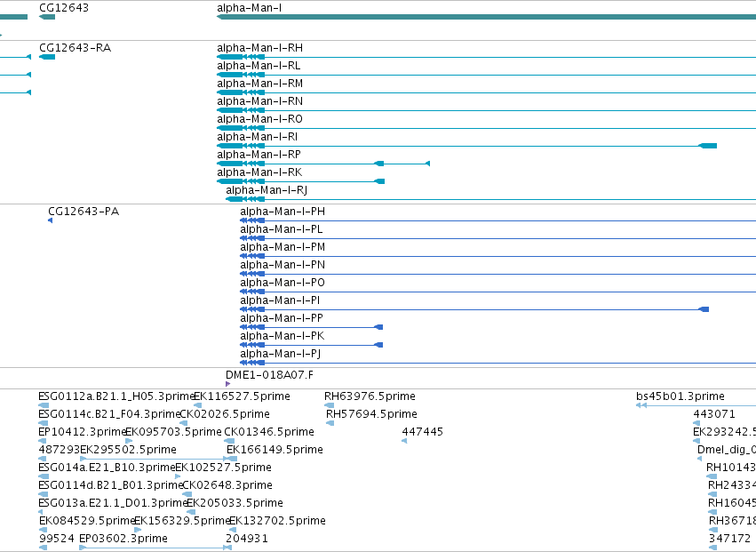
Task: Select transcript alpha-Man-I-RH
Action: (260, 48)
